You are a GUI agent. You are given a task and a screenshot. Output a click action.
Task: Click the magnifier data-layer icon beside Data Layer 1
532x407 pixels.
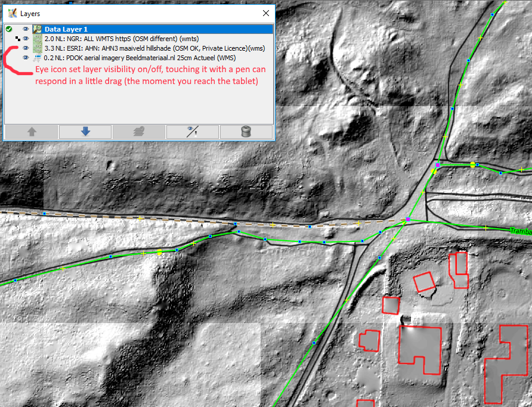point(38,29)
